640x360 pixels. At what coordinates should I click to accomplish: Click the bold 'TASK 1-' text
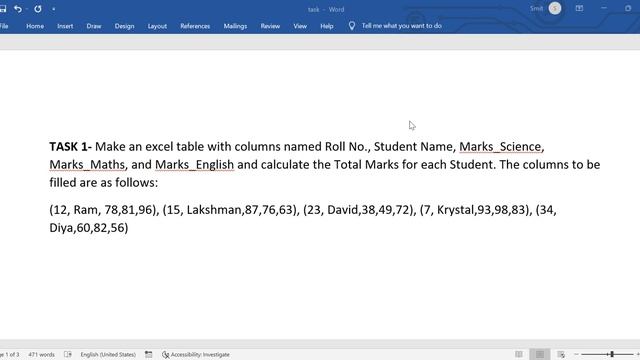coord(71,147)
